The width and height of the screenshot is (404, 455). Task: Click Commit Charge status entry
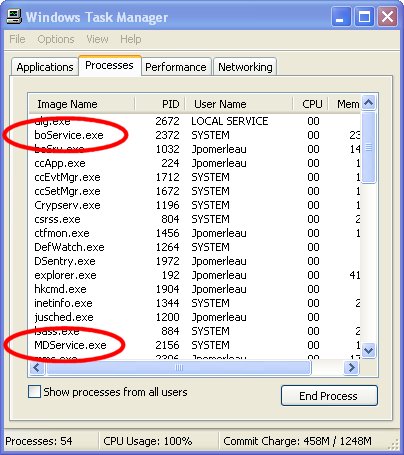point(297,441)
